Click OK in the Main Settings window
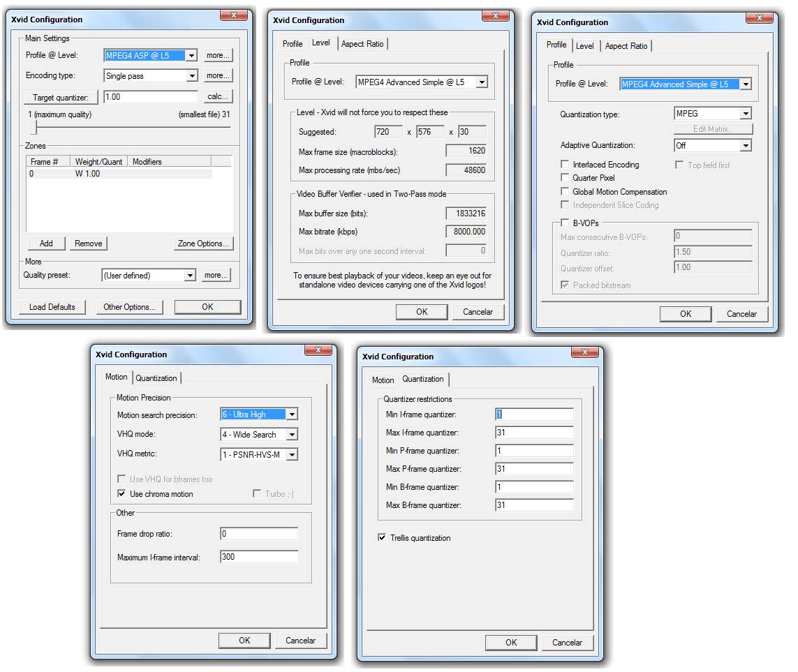This screenshot has width=798, height=672. click(x=207, y=307)
